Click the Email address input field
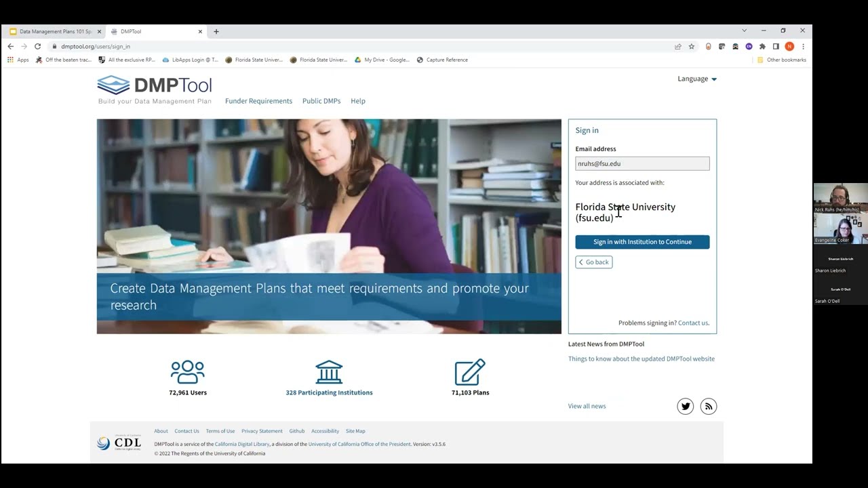The width and height of the screenshot is (868, 488). (x=642, y=163)
